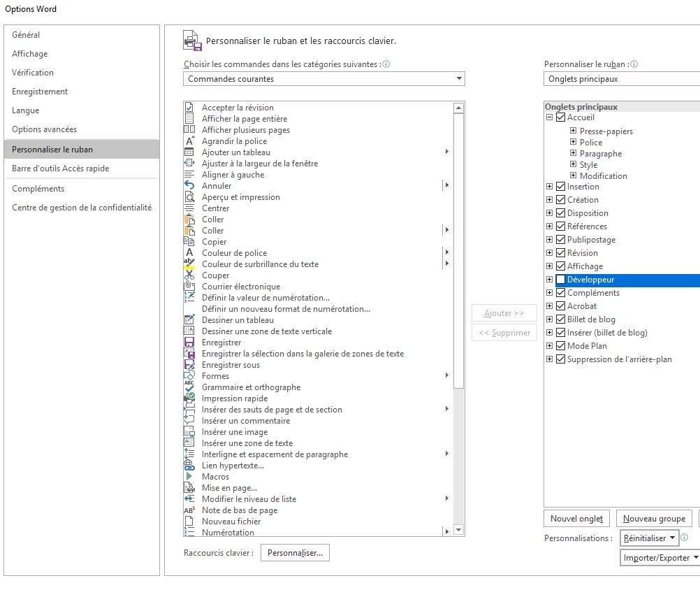Enable the Développeur tab checkbox
This screenshot has height=590, width=700.
point(561,280)
